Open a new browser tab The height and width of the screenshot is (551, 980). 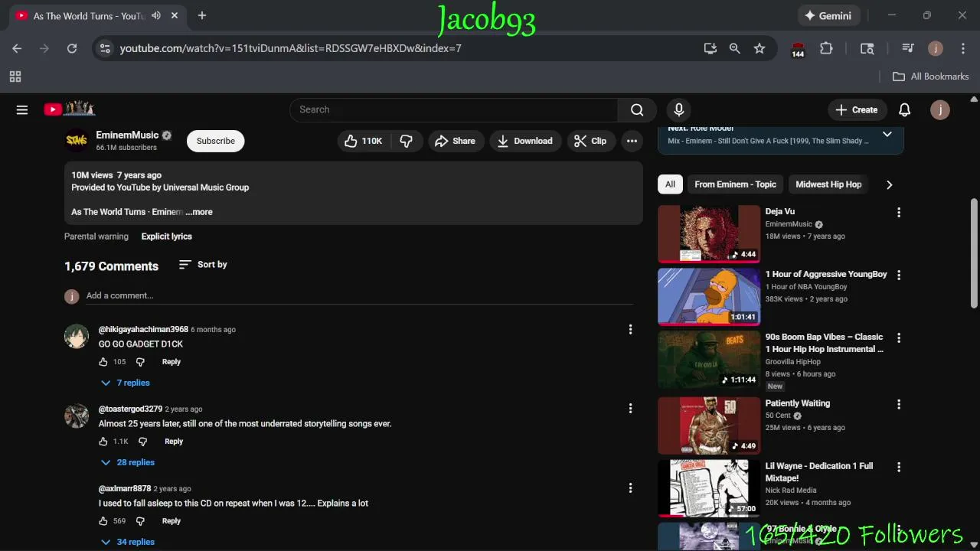click(202, 15)
